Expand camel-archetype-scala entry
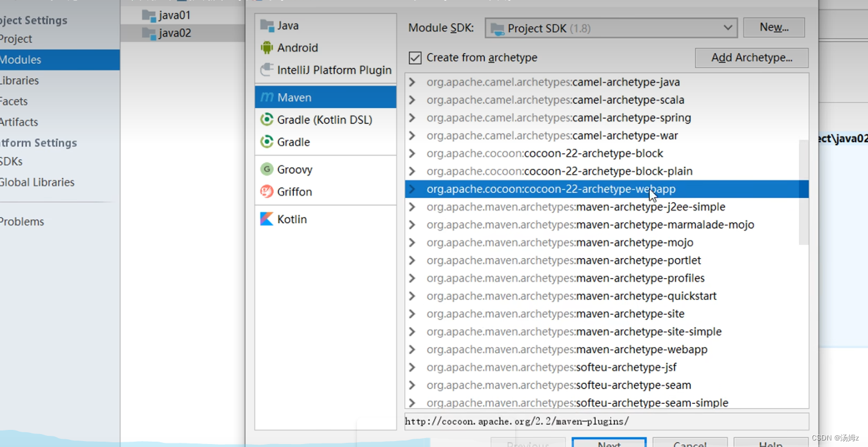 (412, 100)
